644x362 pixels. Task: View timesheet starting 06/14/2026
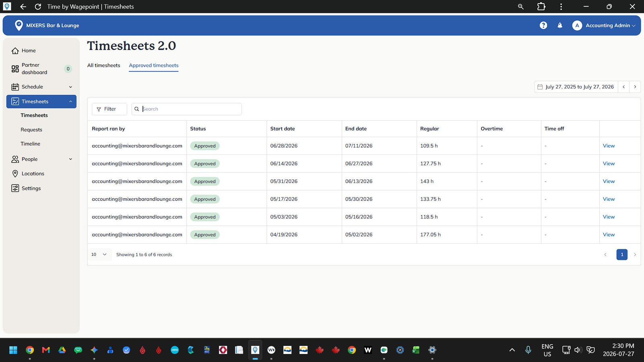coord(609,164)
